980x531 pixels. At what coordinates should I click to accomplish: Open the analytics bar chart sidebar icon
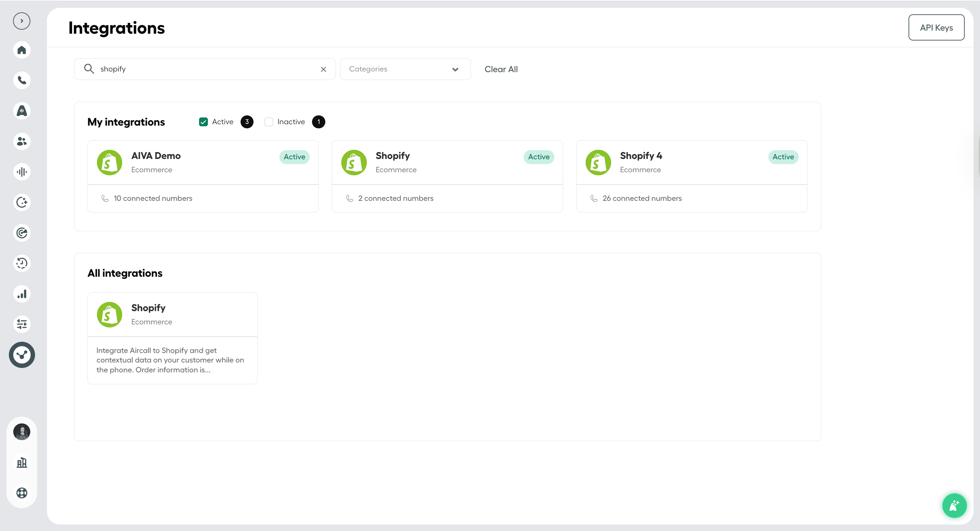click(x=22, y=294)
